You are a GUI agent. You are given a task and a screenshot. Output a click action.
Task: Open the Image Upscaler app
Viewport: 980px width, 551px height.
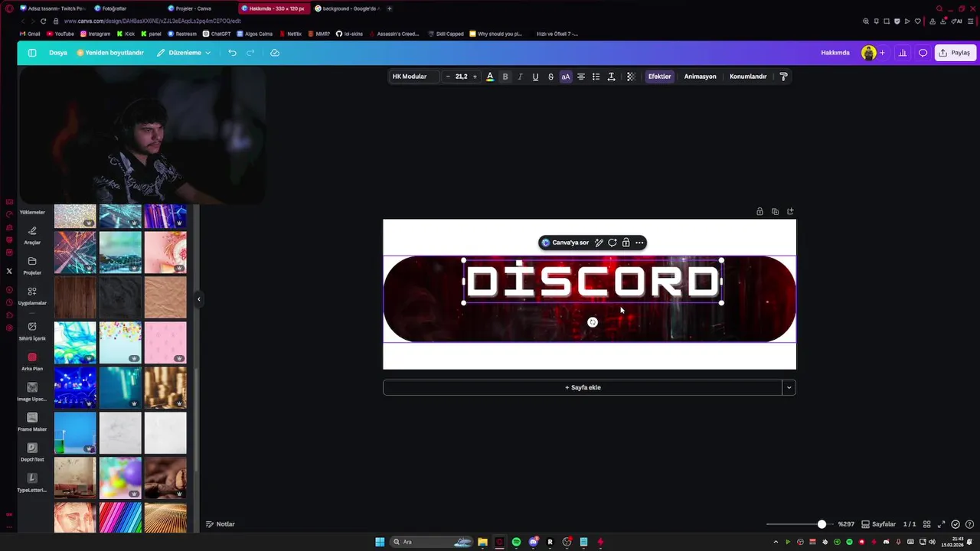click(32, 392)
